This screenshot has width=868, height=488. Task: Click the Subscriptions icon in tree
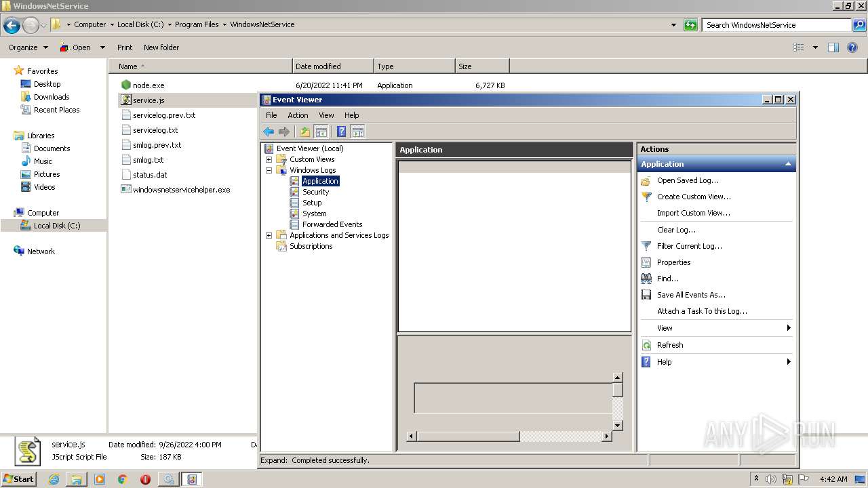[281, 246]
